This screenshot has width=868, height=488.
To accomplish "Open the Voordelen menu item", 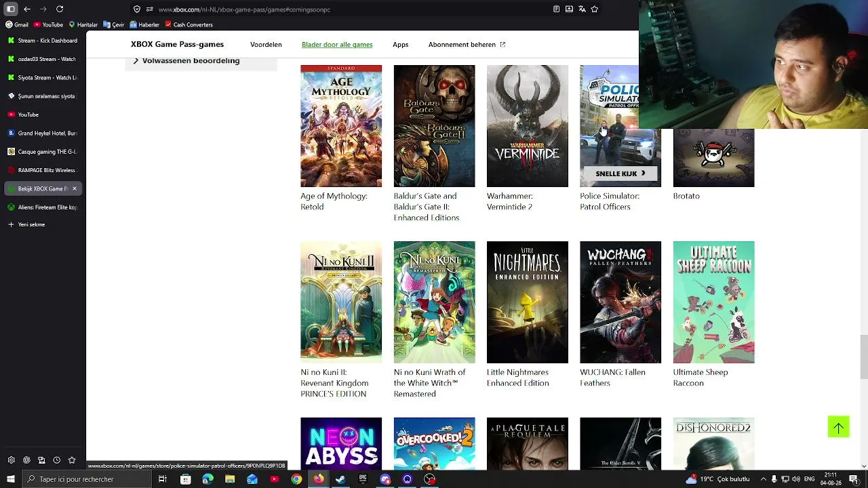I will [x=266, y=45].
